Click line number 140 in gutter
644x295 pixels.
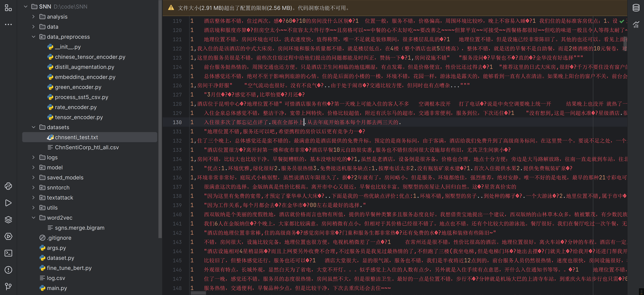[x=177, y=214]
